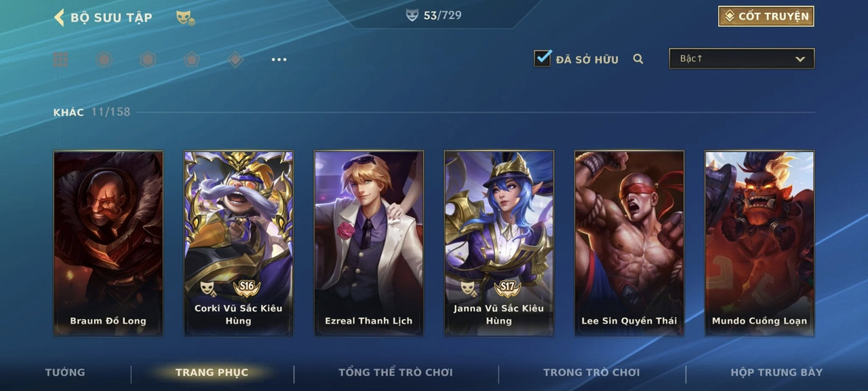Select the grid all-rarities filter icon
The height and width of the screenshot is (391, 868).
click(x=60, y=60)
